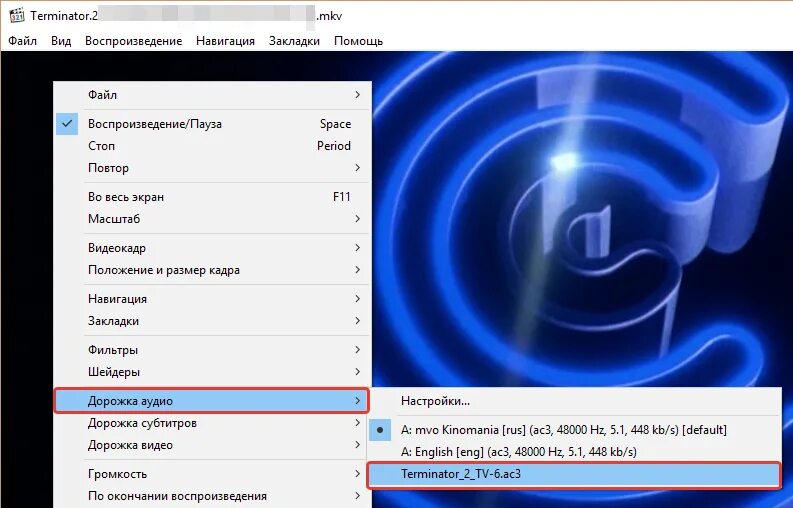
Task: Expand the Повтор submenu
Action: click(x=212, y=167)
